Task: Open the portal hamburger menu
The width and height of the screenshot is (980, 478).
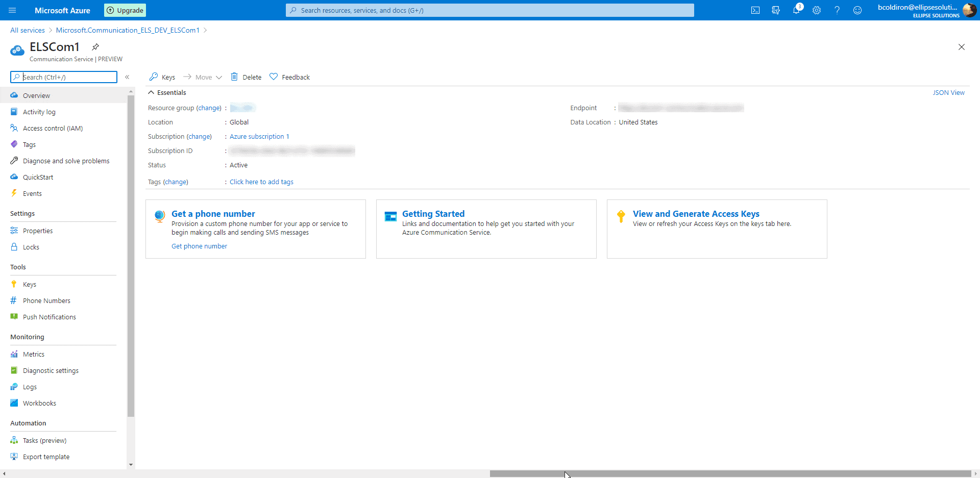Action: [x=13, y=10]
